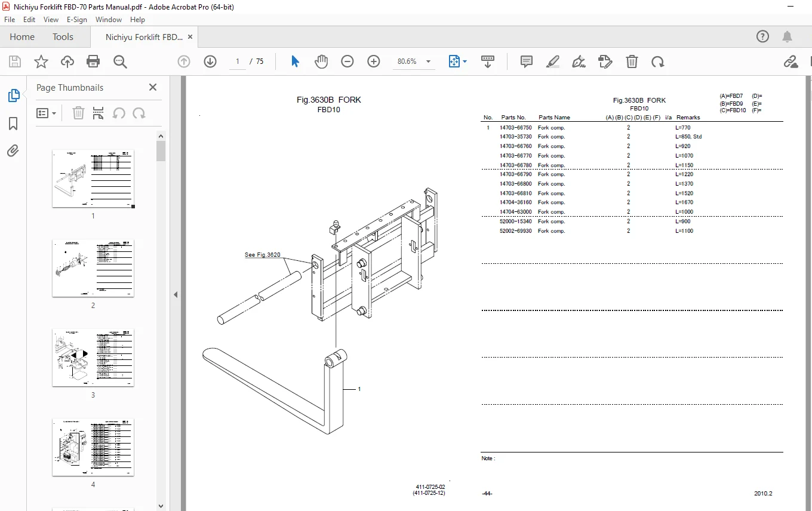Collapse the navigation pane with arrow handle

pos(176,294)
